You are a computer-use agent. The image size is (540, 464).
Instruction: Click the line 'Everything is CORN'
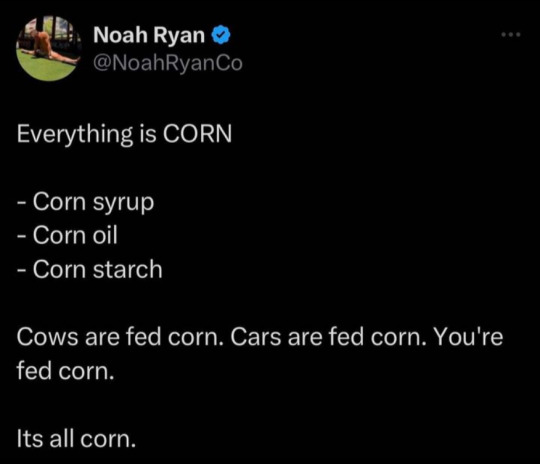pos(124,135)
